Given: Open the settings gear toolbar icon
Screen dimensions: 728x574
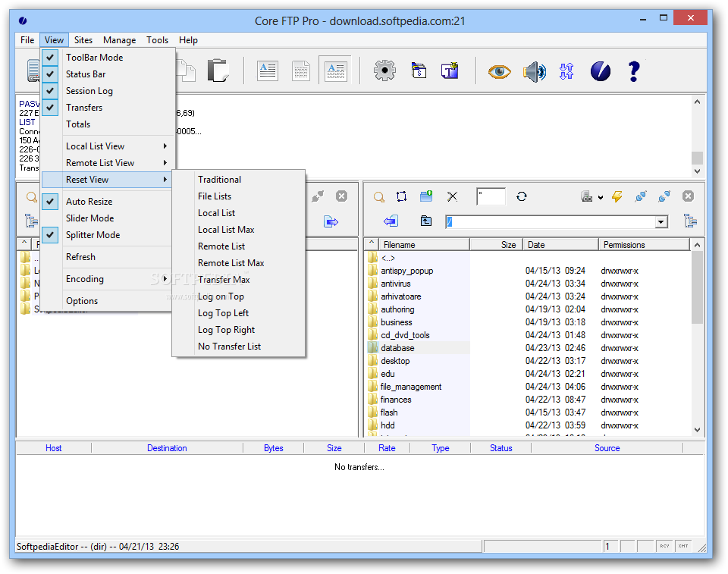Looking at the screenshot, I should coord(384,71).
